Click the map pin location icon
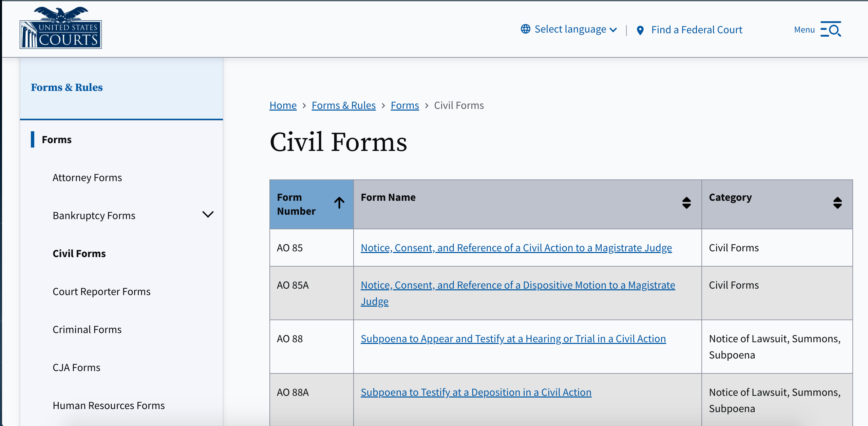 coord(640,31)
